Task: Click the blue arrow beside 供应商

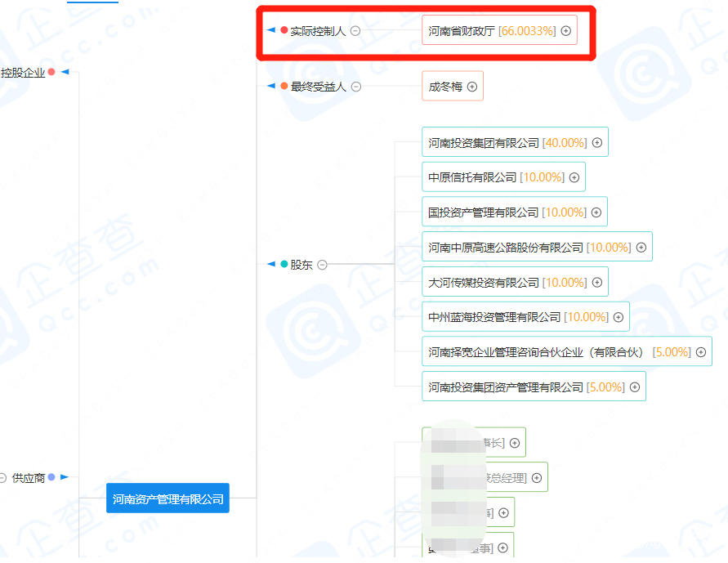Action: [65, 477]
